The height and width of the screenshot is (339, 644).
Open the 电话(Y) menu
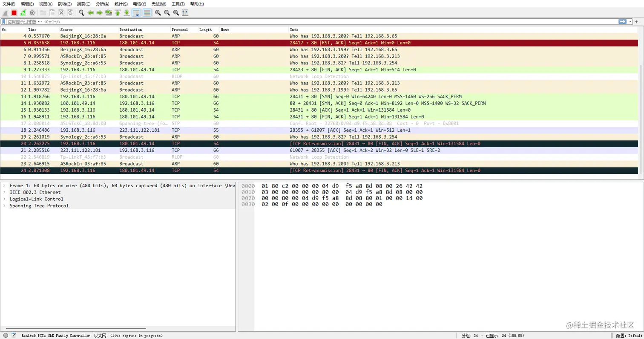pos(139,4)
